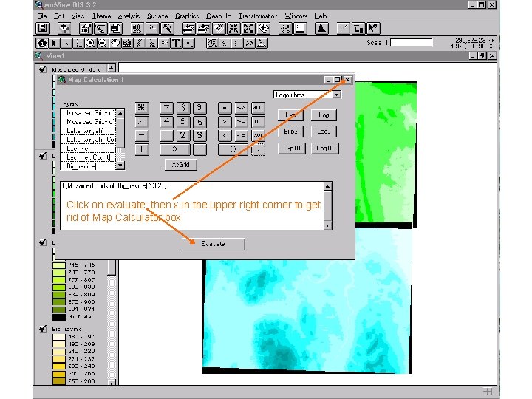Click the 747 - 776 green legend swatch

pos(58,273)
